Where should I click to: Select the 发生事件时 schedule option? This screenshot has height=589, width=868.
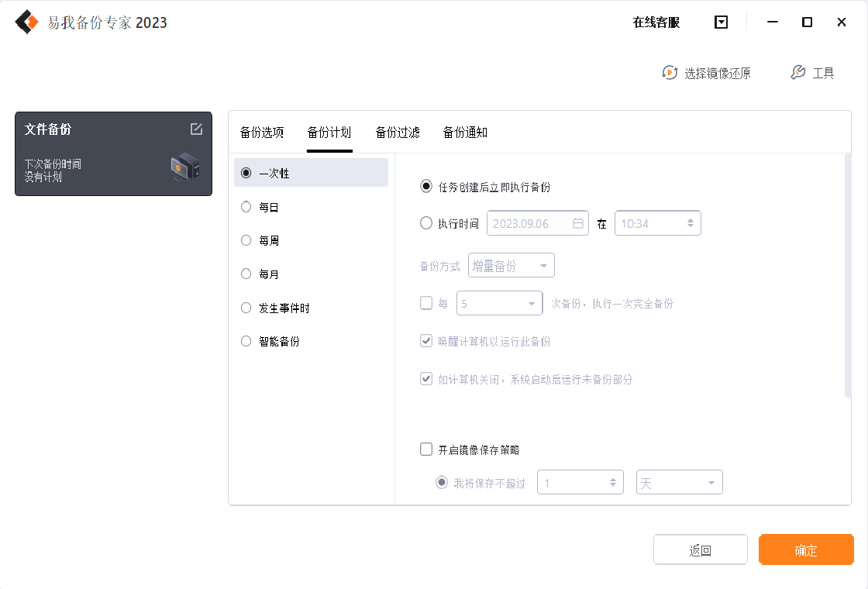coord(275,308)
